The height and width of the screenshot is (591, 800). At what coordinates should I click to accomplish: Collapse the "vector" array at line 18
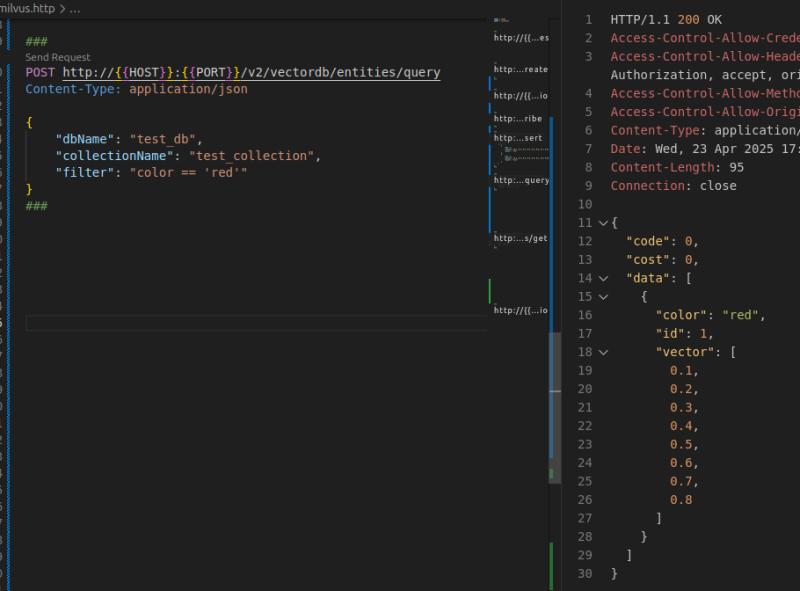601,352
